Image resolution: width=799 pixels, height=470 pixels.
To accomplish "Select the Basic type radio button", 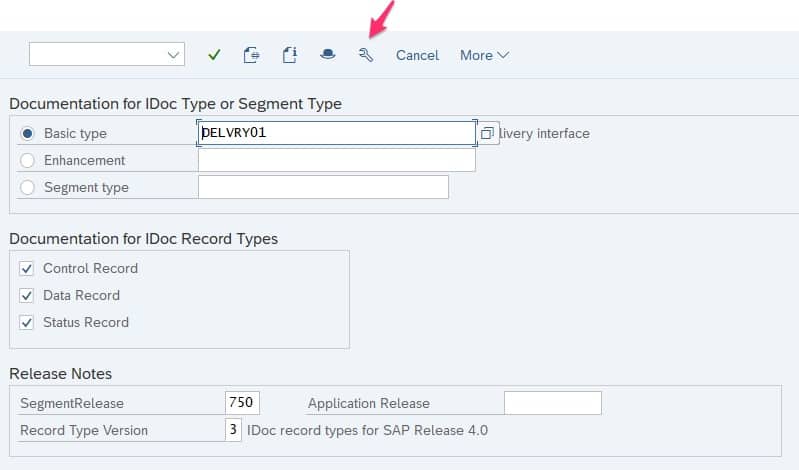I will [27, 133].
